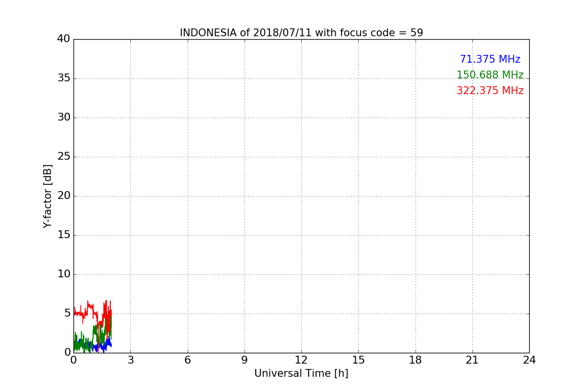
Task: Click the y-axis tick label 35
Action: [x=64, y=78]
